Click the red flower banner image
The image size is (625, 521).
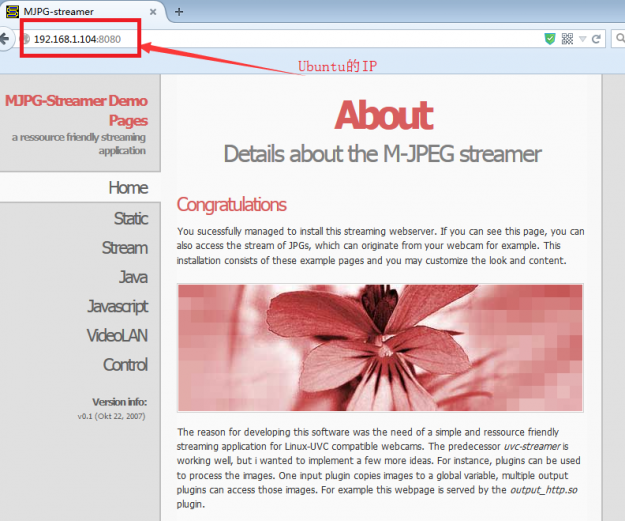pyautogui.click(x=380, y=348)
